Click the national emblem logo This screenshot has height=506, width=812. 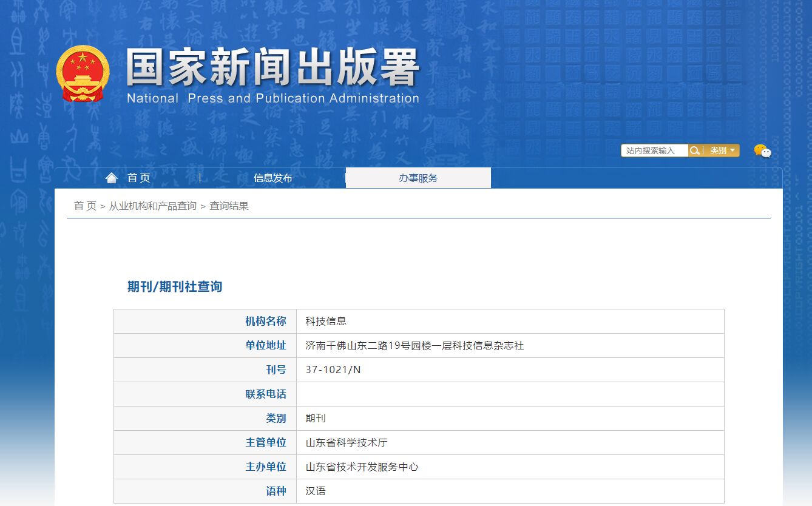tap(83, 73)
